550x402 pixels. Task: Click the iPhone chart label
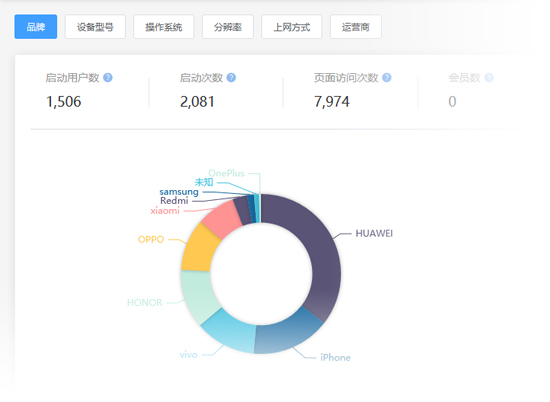pos(335,357)
